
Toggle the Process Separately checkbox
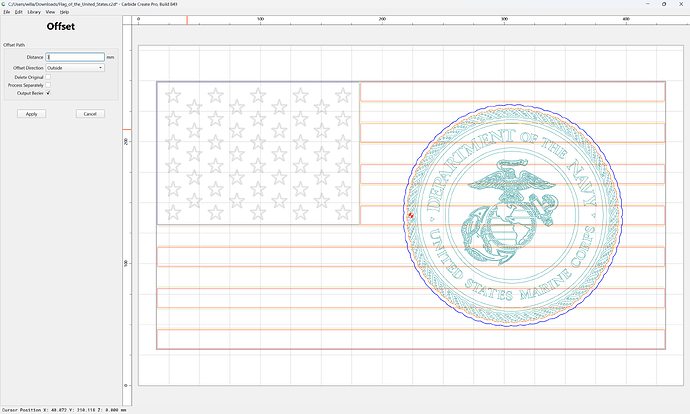point(48,85)
